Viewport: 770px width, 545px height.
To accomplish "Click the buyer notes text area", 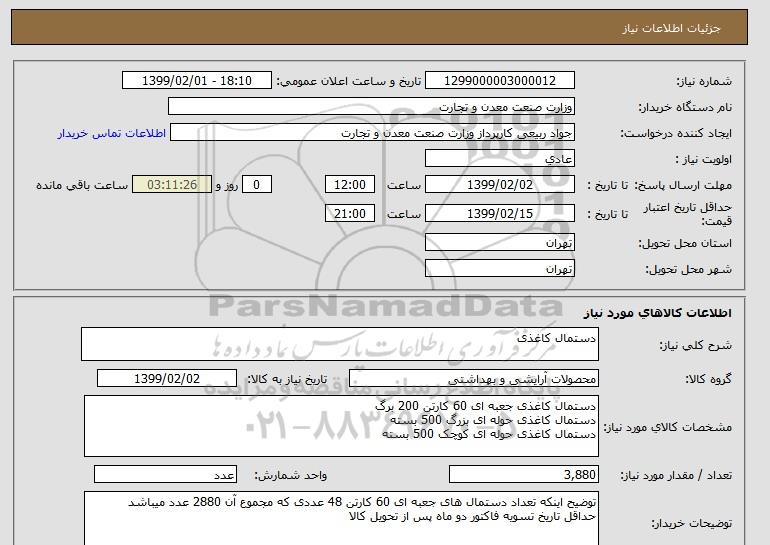I will (x=341, y=518).
